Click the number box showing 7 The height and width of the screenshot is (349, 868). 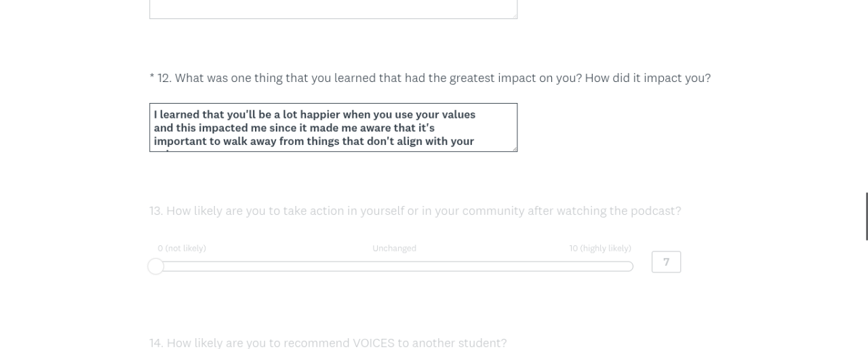click(666, 262)
